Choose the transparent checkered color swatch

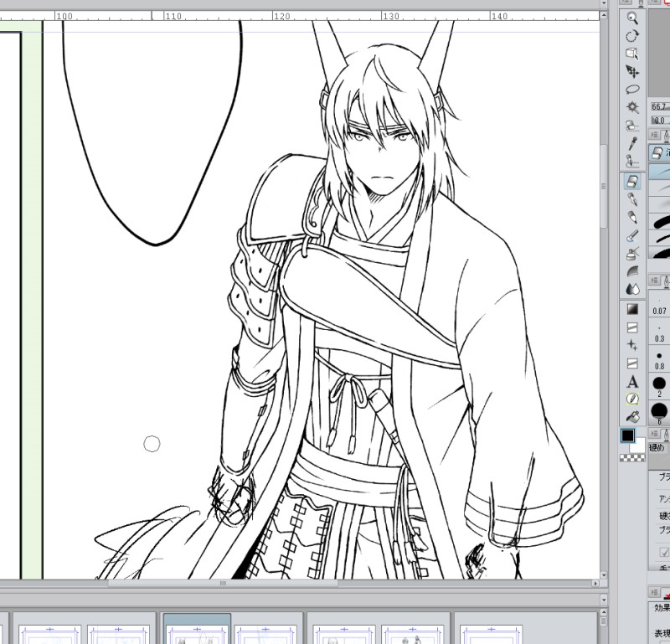pos(632,458)
